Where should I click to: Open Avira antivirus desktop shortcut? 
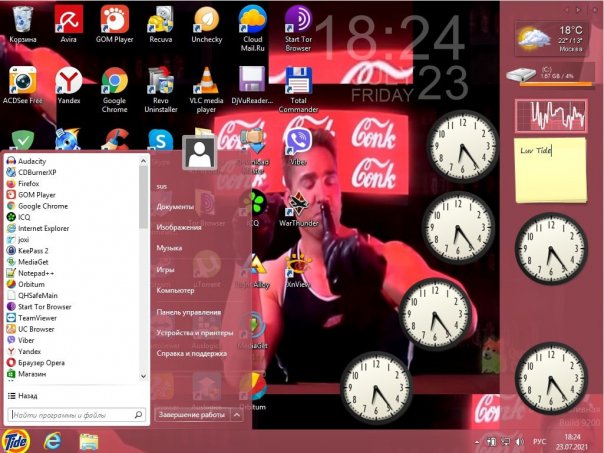(68, 22)
